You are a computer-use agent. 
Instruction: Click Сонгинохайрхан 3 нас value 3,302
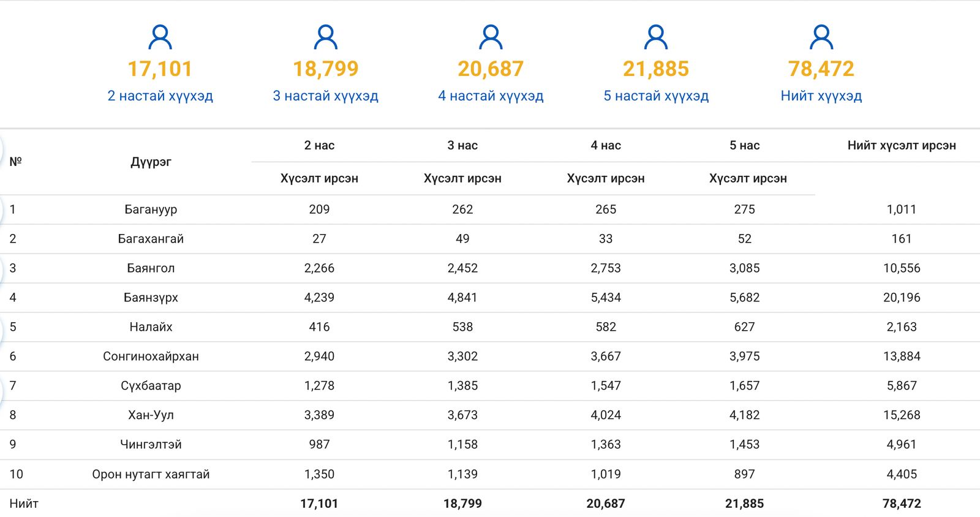pos(462,357)
